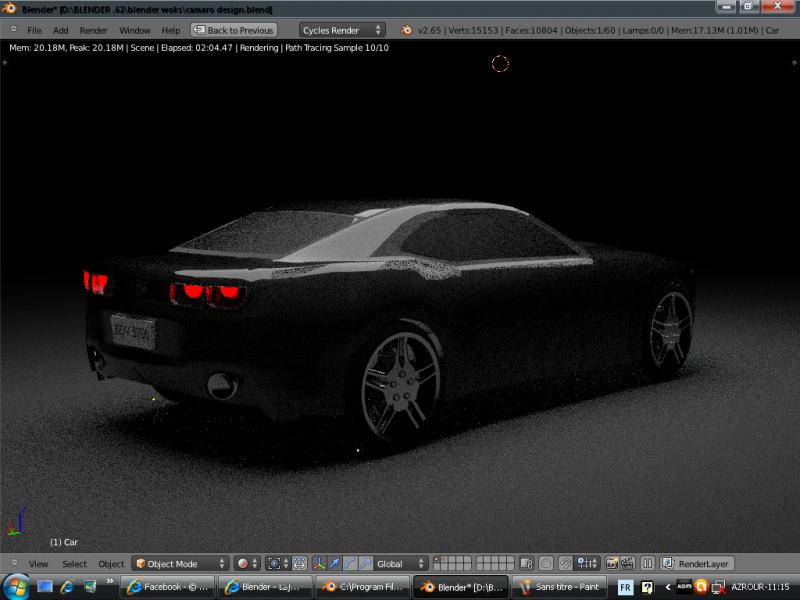800x600 pixels.
Task: Expand hidden system tray icons arrow
Action: [667, 587]
